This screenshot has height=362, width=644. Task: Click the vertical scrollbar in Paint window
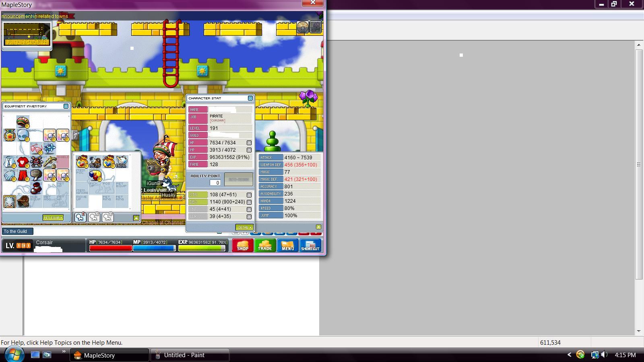coord(639,165)
